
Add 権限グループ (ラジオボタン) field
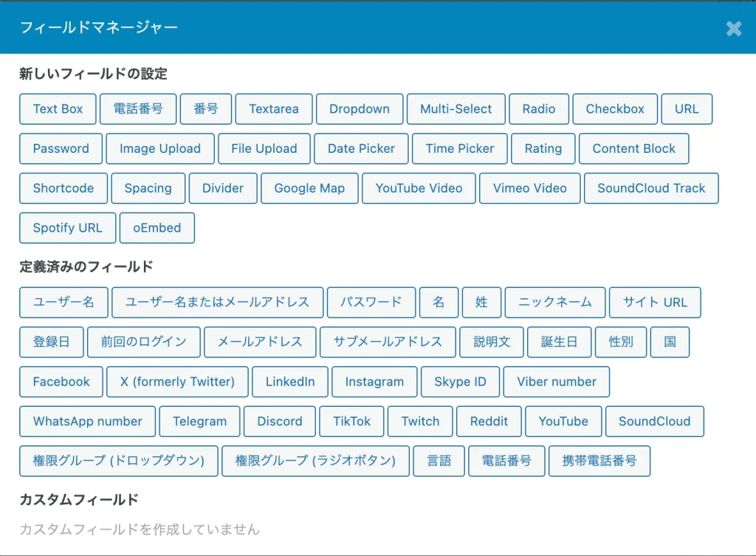(x=315, y=461)
